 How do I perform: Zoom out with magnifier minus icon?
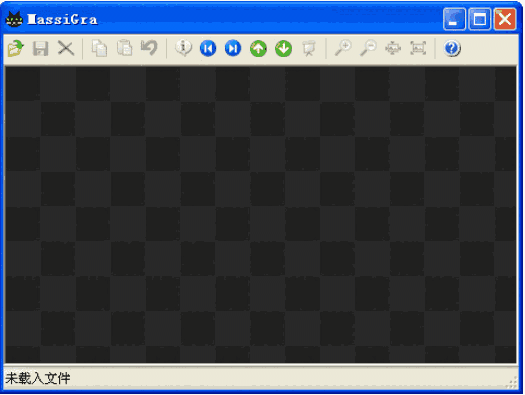(x=368, y=48)
